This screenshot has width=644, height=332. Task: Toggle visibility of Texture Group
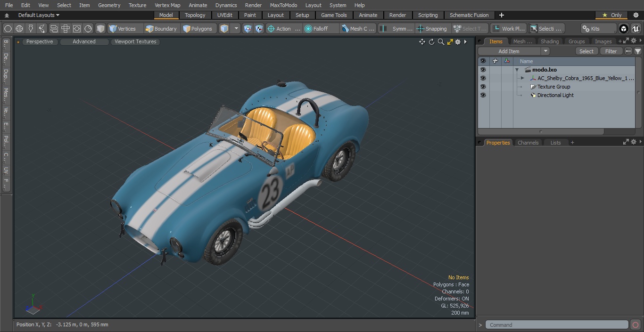click(483, 87)
